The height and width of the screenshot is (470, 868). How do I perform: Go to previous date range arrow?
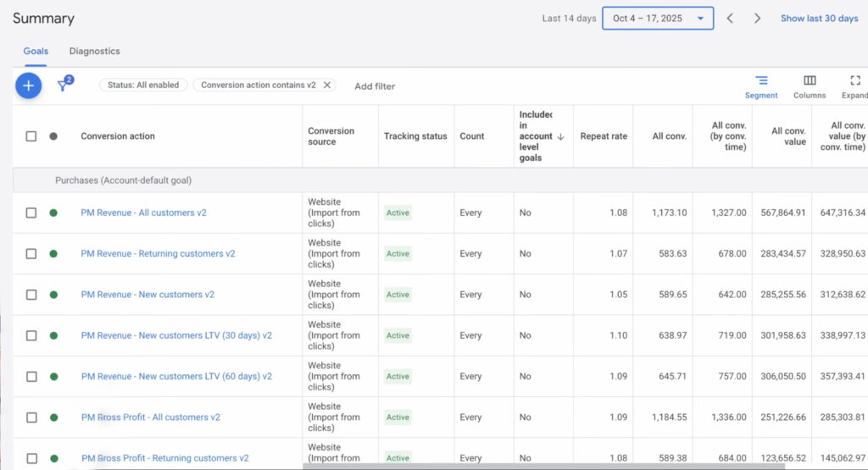[x=730, y=19]
